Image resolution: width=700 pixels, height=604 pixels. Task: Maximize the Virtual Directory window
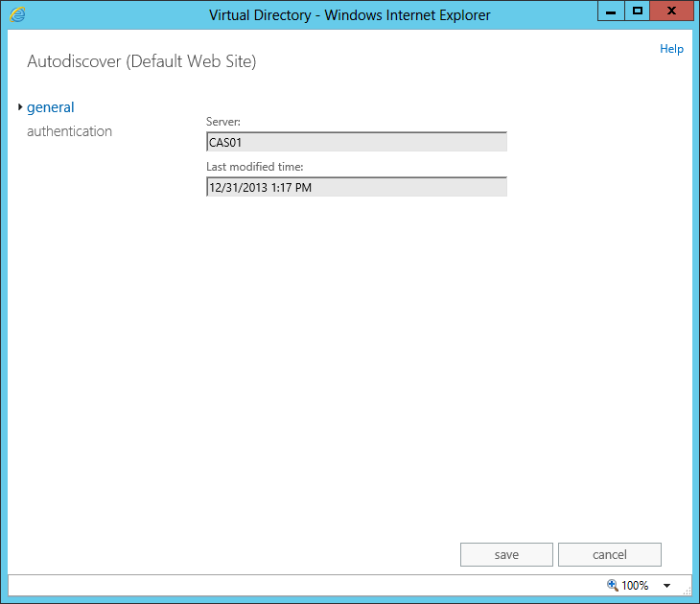coord(637,12)
